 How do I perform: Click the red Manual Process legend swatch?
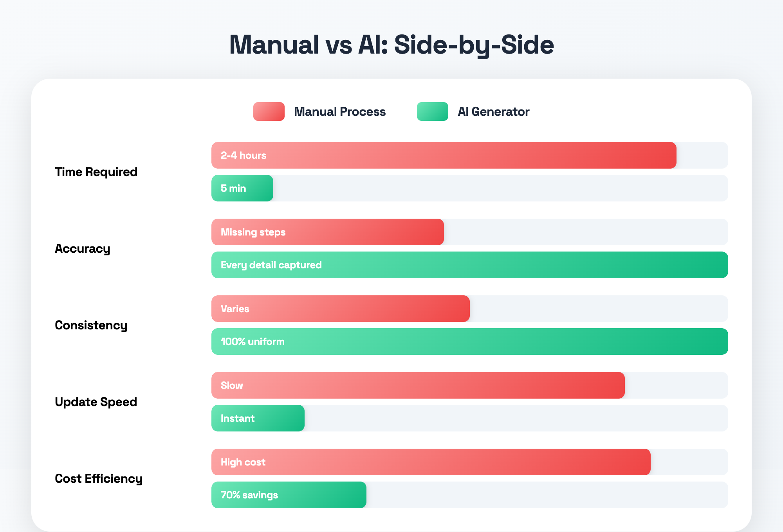(269, 111)
